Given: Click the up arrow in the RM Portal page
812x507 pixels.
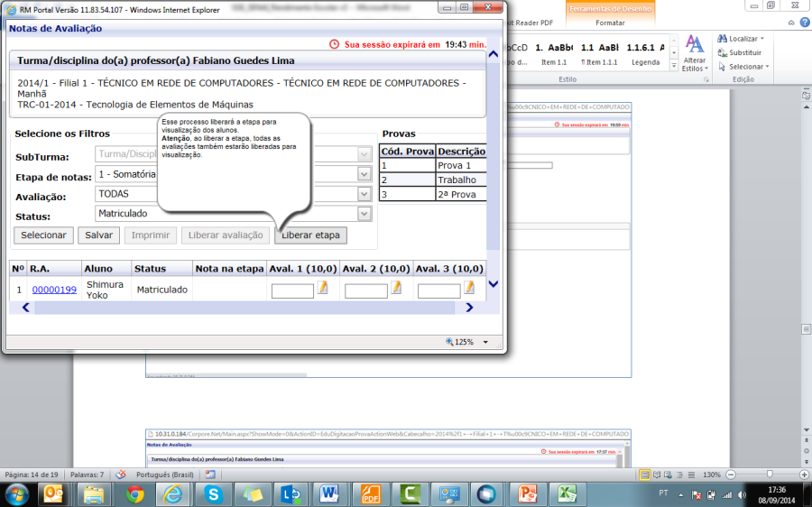Looking at the screenshot, I should [x=493, y=54].
